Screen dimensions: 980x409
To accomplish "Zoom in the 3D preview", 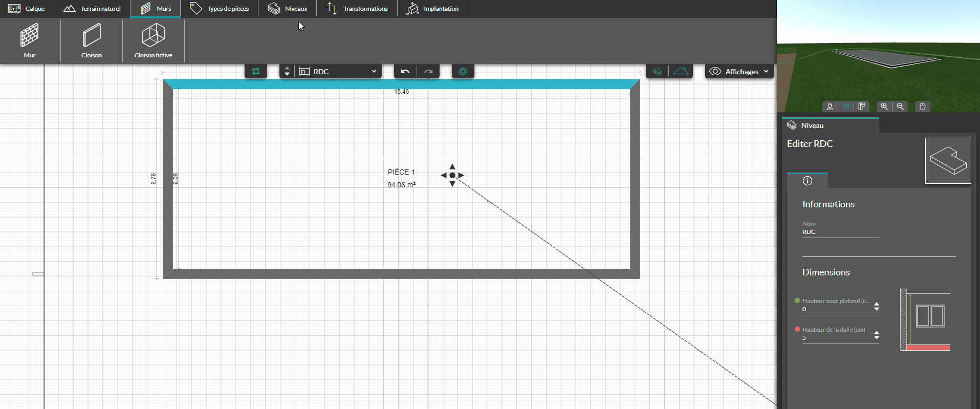I will coord(884,106).
